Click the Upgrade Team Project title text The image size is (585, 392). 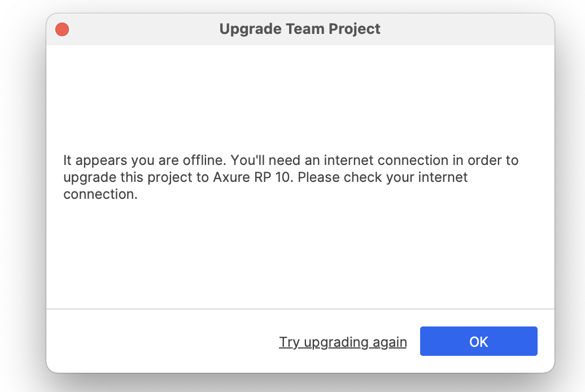point(299,29)
